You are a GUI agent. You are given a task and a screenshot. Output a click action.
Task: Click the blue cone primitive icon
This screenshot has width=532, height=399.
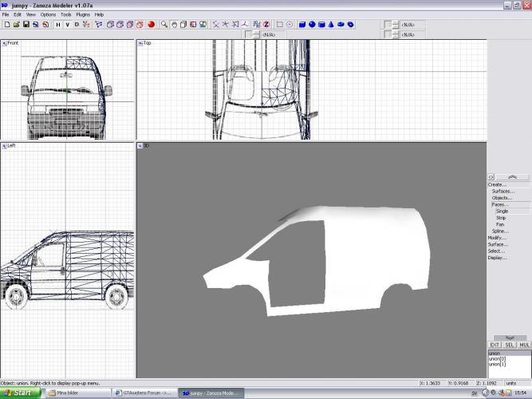click(331, 25)
